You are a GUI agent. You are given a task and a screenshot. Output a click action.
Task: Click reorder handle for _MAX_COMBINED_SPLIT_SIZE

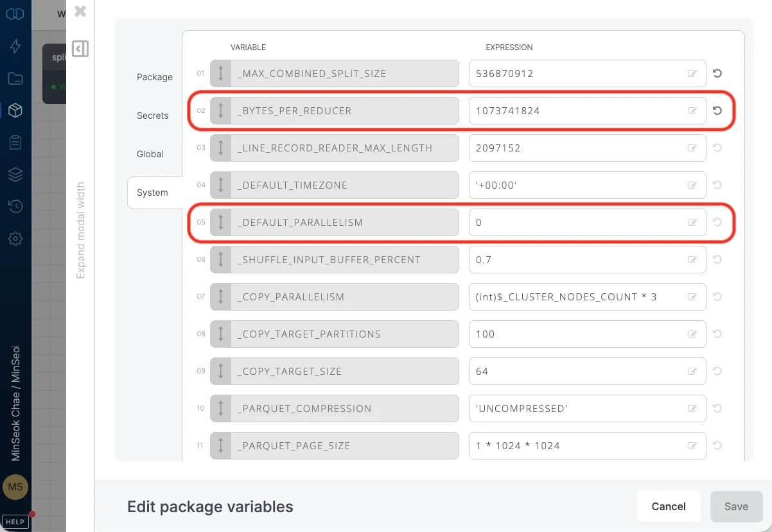[221, 73]
